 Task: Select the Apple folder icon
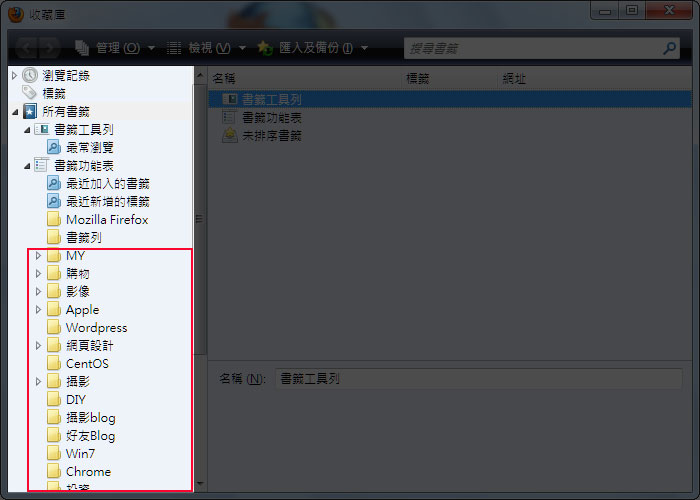click(54, 309)
